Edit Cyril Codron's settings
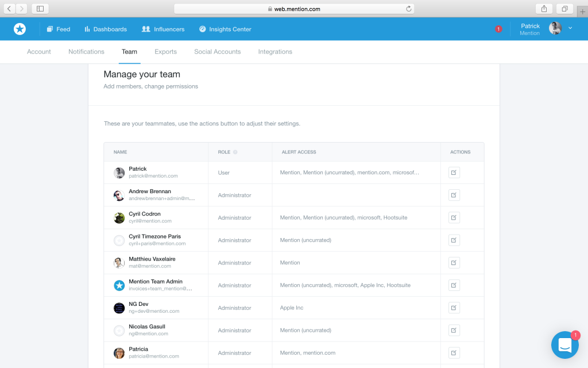 pyautogui.click(x=454, y=218)
